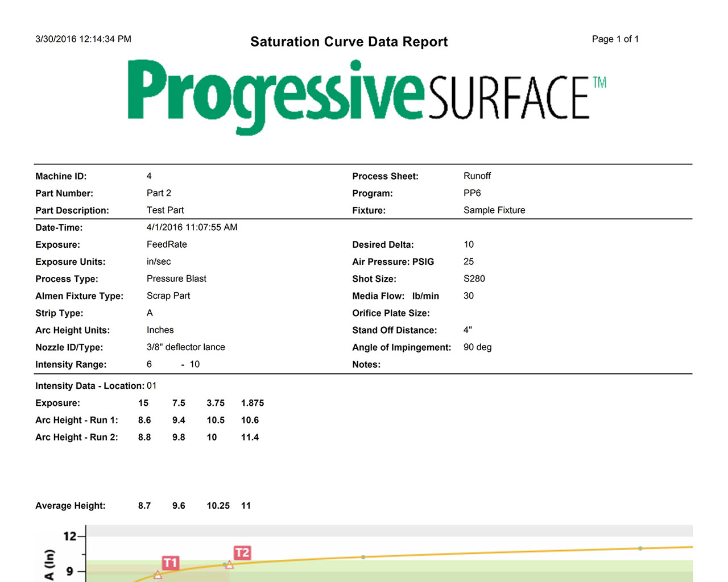This screenshot has height=582, width=728.
Task: Click the "Page 1 of 1" indicator
Action: [x=615, y=39]
